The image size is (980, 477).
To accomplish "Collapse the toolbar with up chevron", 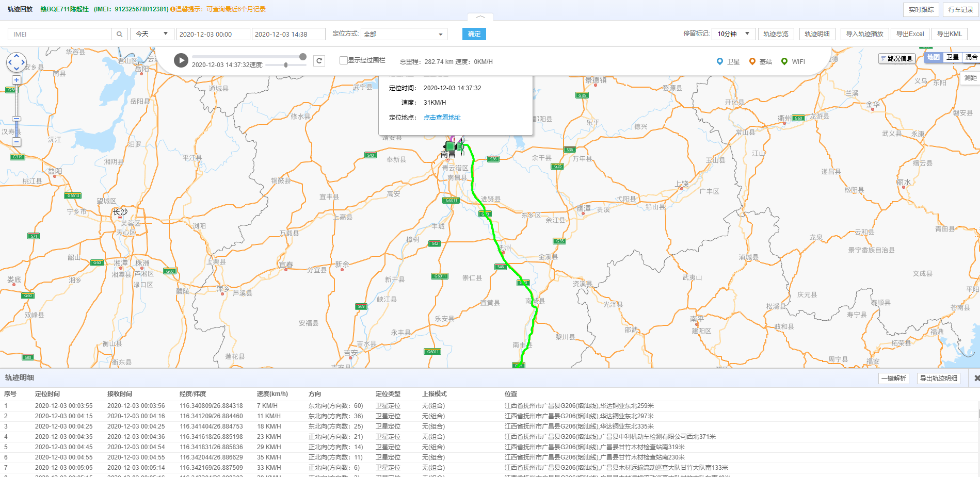I will [480, 17].
